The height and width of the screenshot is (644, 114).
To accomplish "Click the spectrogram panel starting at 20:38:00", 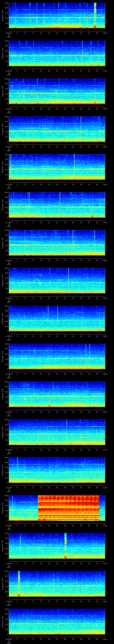I will pyautogui.click(x=57, y=356).
